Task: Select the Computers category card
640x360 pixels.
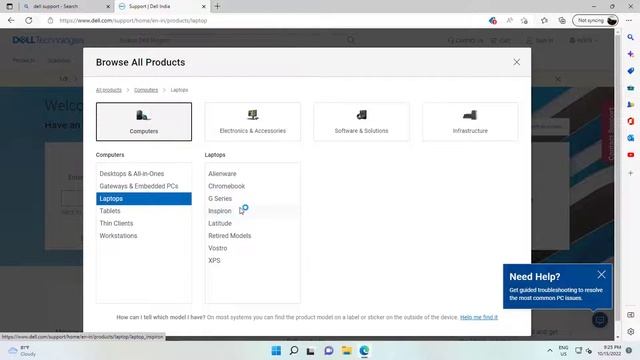Action: tap(144, 122)
